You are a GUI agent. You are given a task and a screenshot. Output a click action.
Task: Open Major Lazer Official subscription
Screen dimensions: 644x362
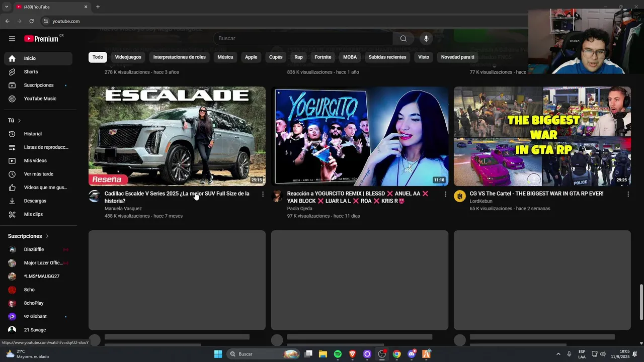click(38, 263)
